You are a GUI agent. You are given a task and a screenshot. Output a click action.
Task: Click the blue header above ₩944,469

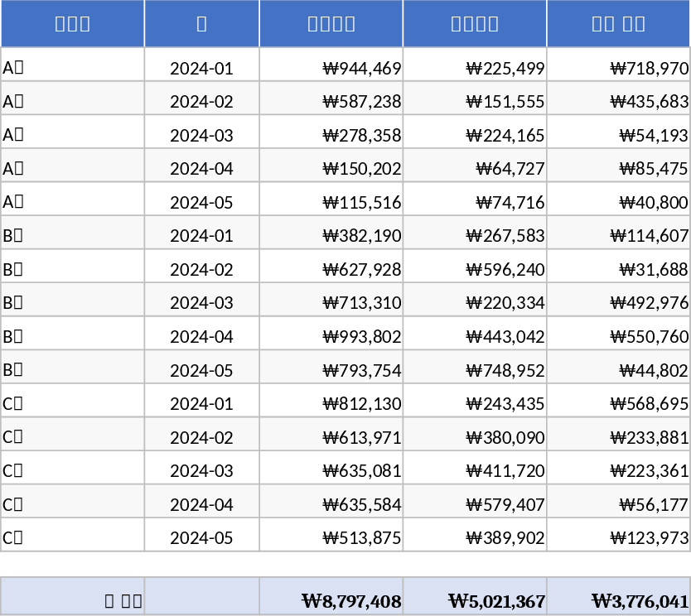[x=331, y=23]
